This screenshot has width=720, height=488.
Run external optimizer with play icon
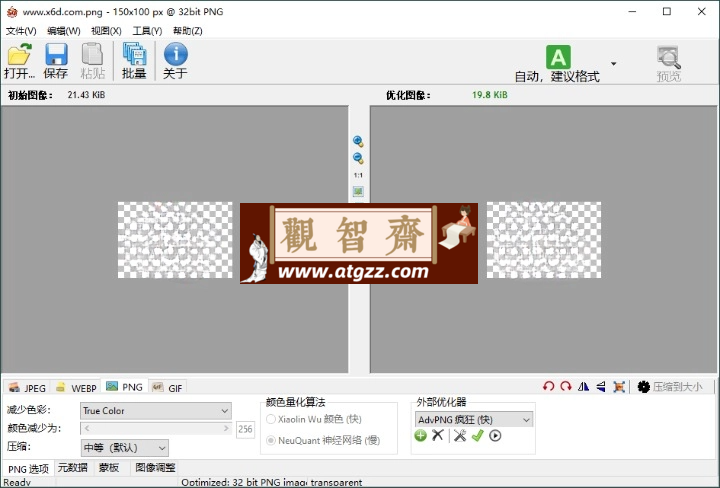pos(495,436)
